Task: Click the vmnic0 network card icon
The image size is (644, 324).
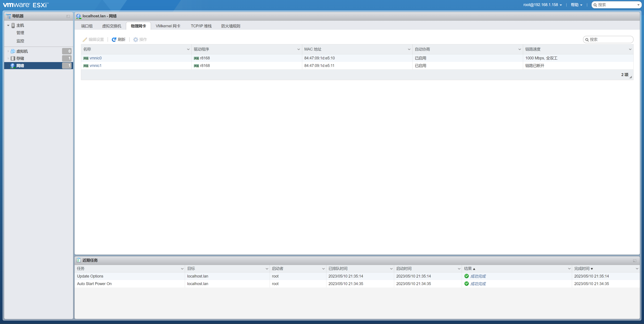Action: click(x=86, y=58)
